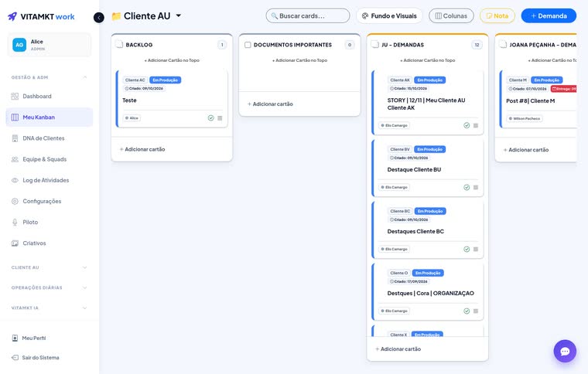Open Destaques Cliente BC card menu icon
This screenshot has width=588, height=374.
point(476,250)
